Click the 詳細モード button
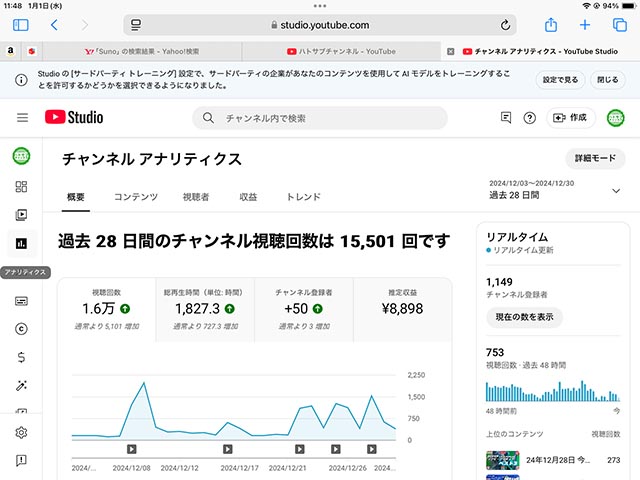Screen dimensions: 640x480 [595, 158]
